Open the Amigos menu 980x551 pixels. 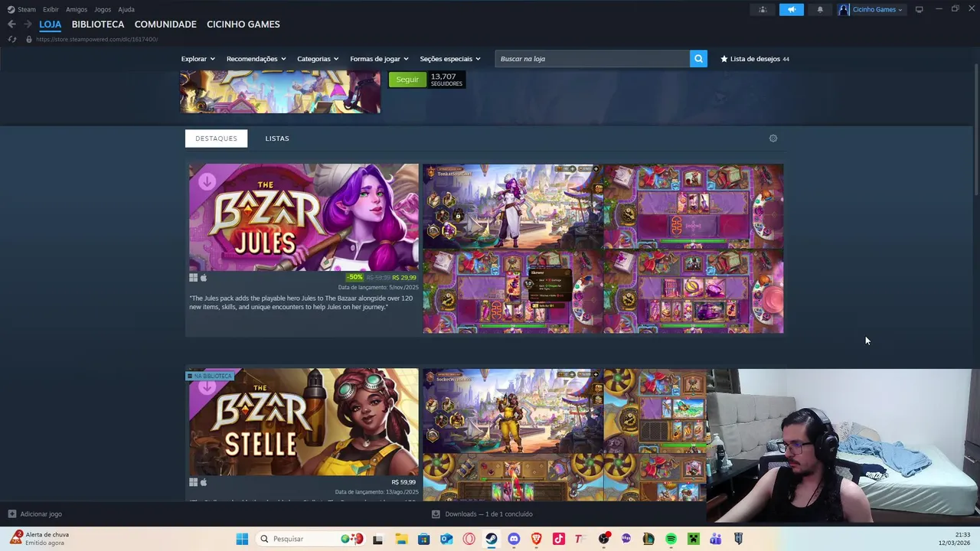[x=77, y=9]
